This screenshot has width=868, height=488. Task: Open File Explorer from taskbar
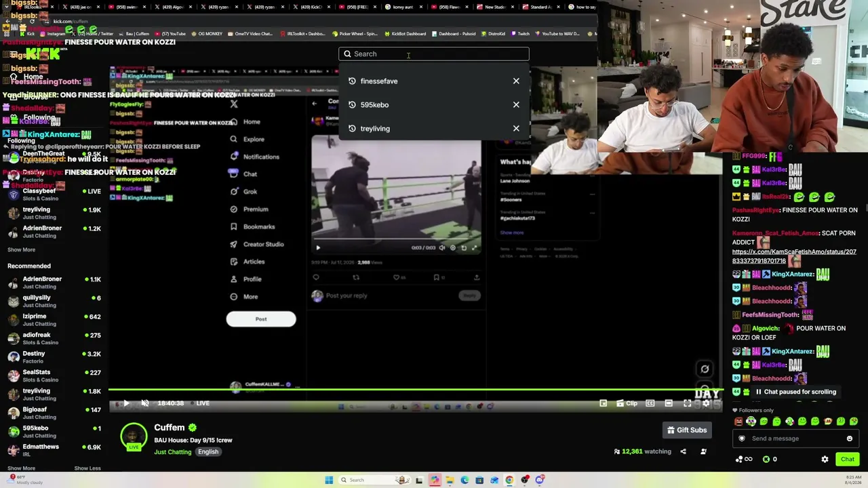click(450, 480)
